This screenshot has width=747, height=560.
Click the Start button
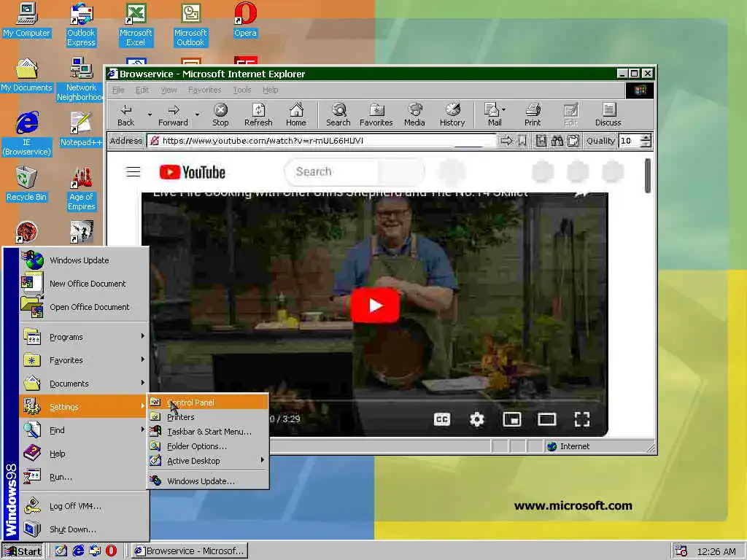click(23, 551)
